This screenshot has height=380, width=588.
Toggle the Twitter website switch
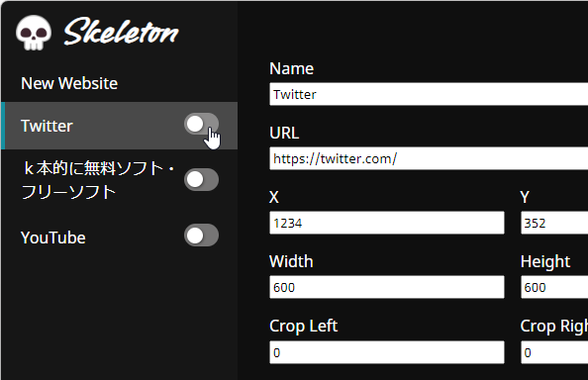201,124
